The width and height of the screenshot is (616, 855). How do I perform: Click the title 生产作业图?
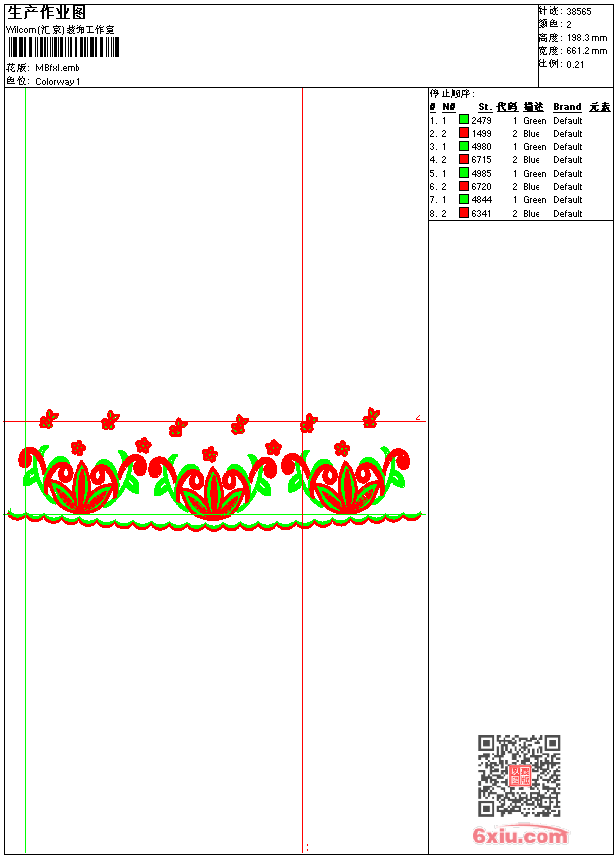click(47, 12)
